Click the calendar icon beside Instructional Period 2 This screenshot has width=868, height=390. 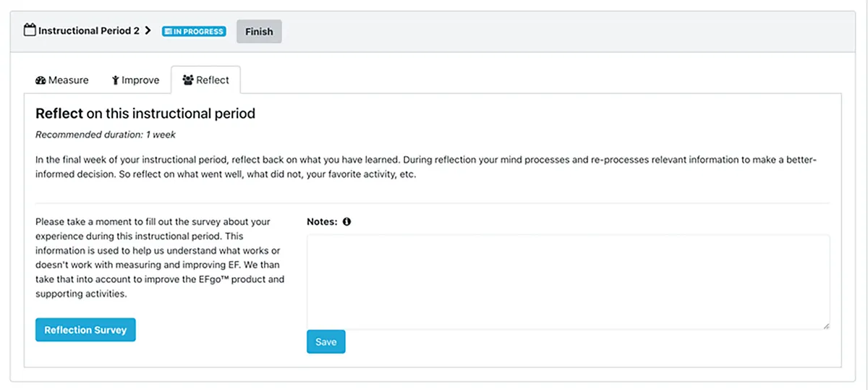point(30,31)
